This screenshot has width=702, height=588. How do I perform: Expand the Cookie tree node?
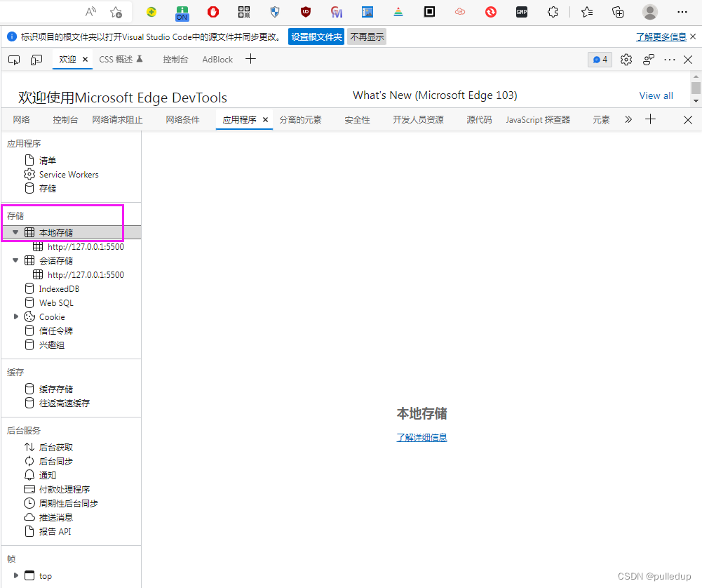click(x=16, y=316)
